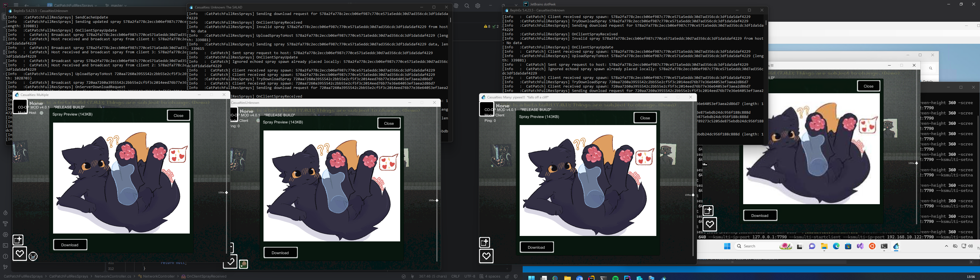
Task: Open the stopwatch analysis icon in Rider sidebar
Action: tap(5, 213)
